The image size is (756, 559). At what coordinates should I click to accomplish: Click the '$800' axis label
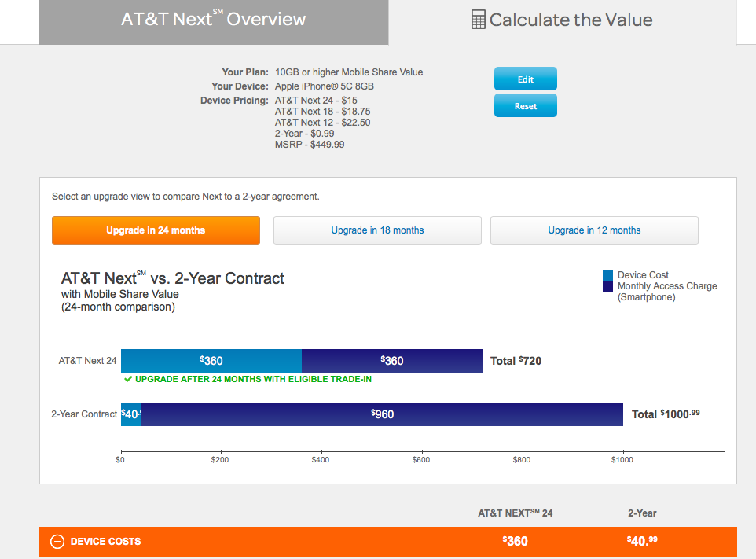tap(522, 460)
